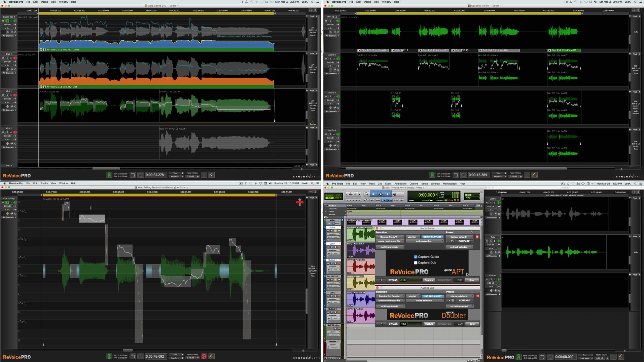Open the Revoice Pro Doubler plug-in selector dropdown
The width and height of the screenshot is (644, 362).
pyautogui.click(x=390, y=296)
